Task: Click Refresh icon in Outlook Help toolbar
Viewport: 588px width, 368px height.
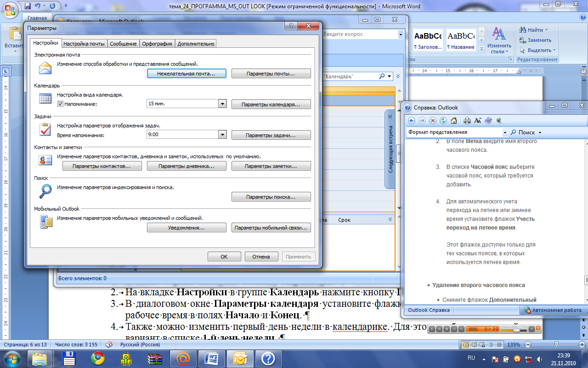Action: point(443,121)
